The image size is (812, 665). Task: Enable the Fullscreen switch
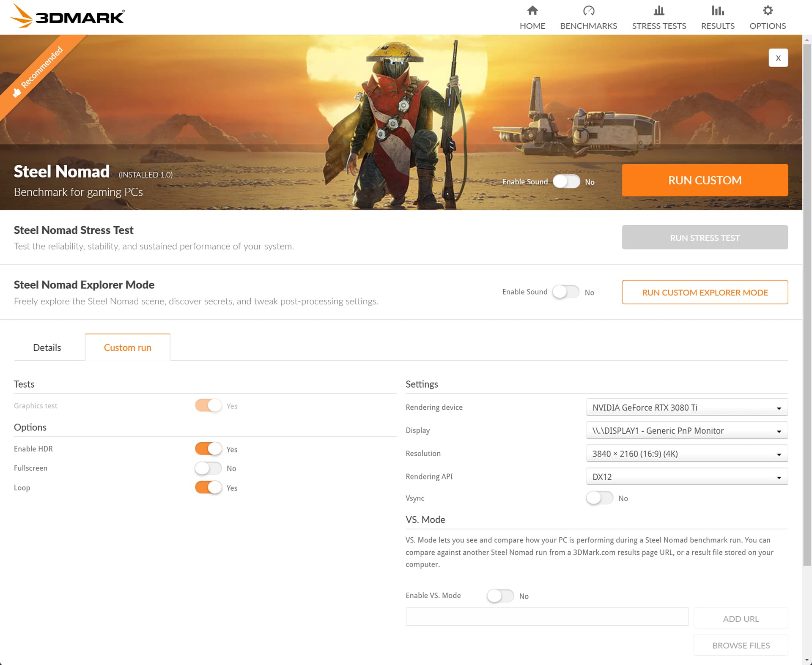208,468
